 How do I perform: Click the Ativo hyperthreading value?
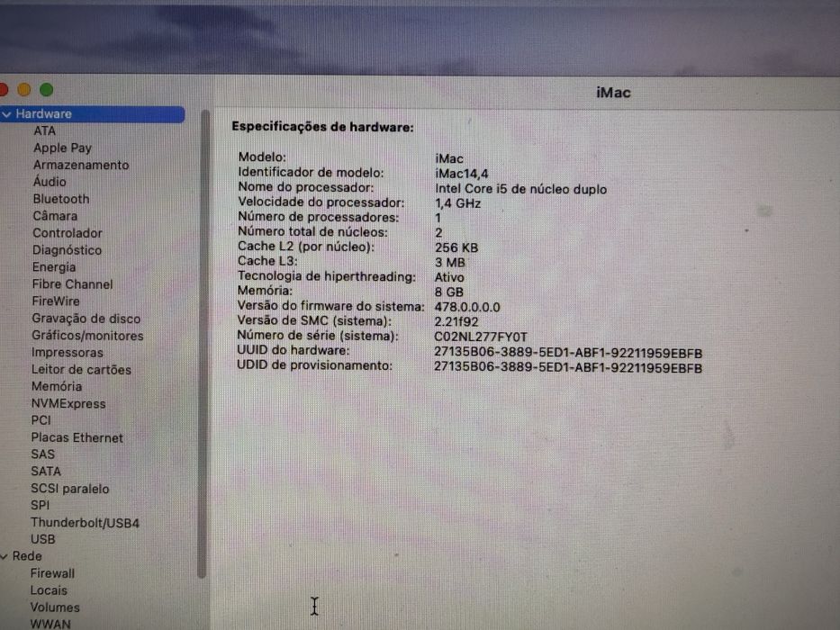[449, 277]
